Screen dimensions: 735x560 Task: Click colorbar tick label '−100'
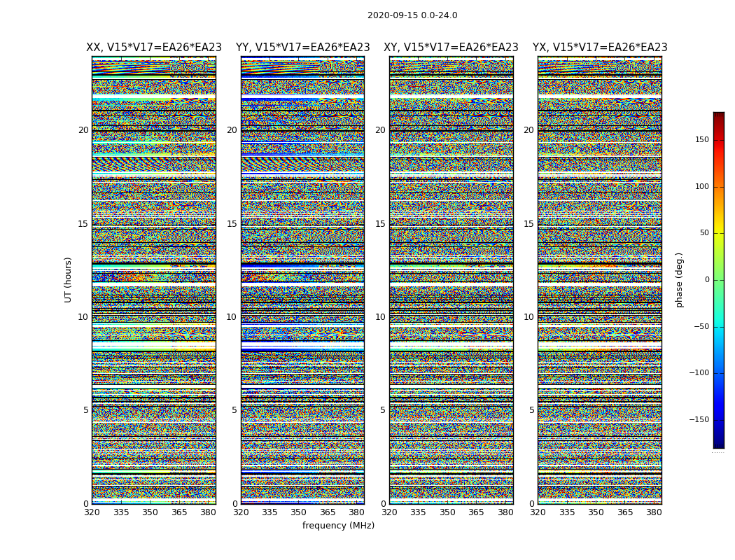click(x=699, y=373)
